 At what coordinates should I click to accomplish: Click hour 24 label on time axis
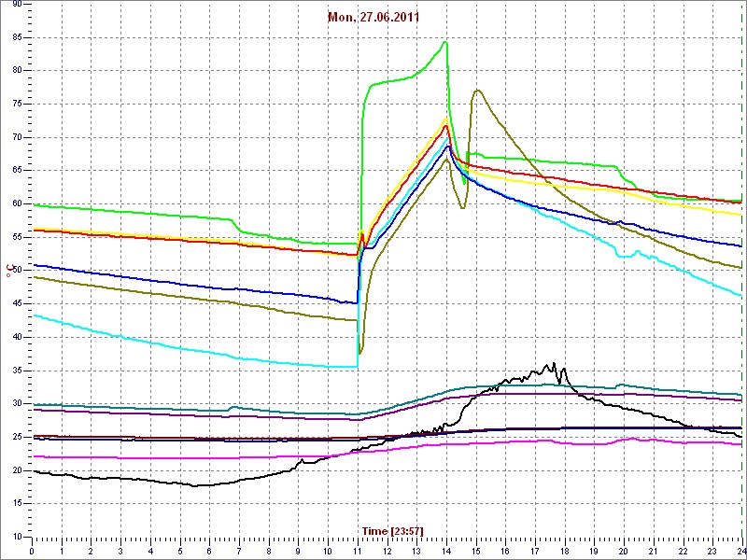pyautogui.click(x=740, y=553)
